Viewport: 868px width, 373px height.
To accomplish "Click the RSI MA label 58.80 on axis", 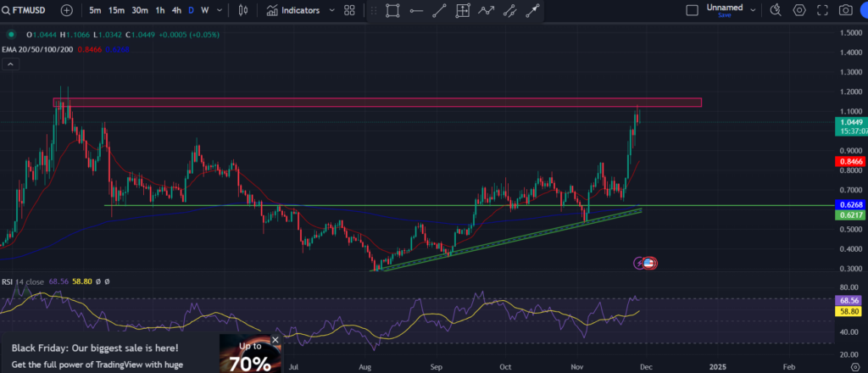I will tap(850, 312).
